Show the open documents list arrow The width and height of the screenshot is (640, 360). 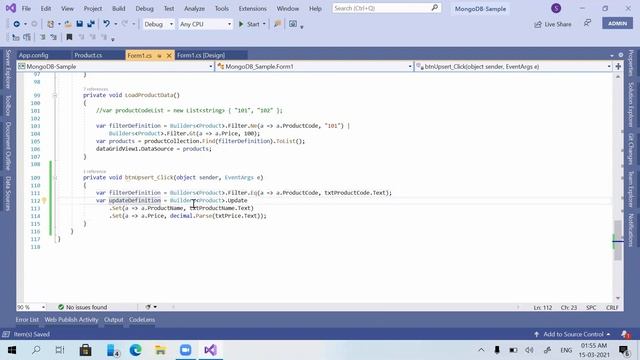tap(612, 55)
